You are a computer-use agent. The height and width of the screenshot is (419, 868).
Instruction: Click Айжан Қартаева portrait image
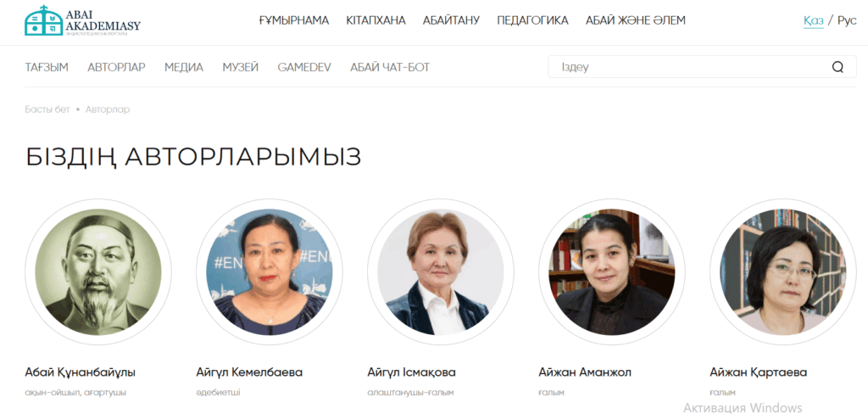click(x=782, y=272)
